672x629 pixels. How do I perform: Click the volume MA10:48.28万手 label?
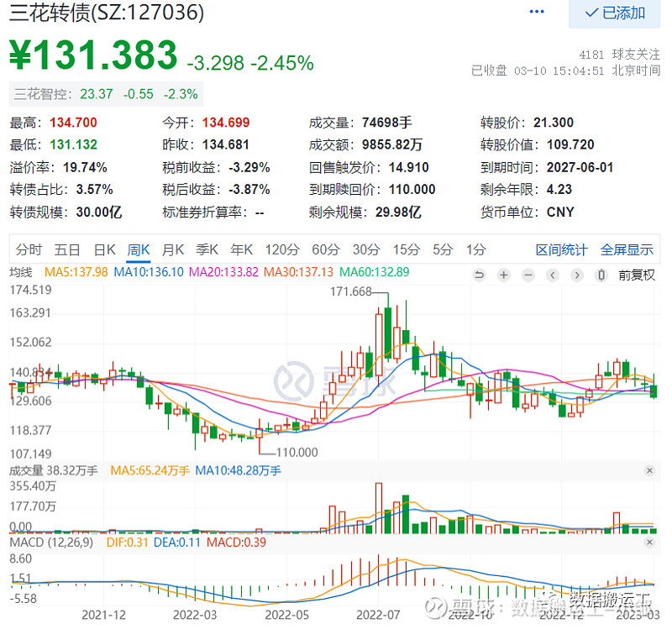click(x=239, y=471)
